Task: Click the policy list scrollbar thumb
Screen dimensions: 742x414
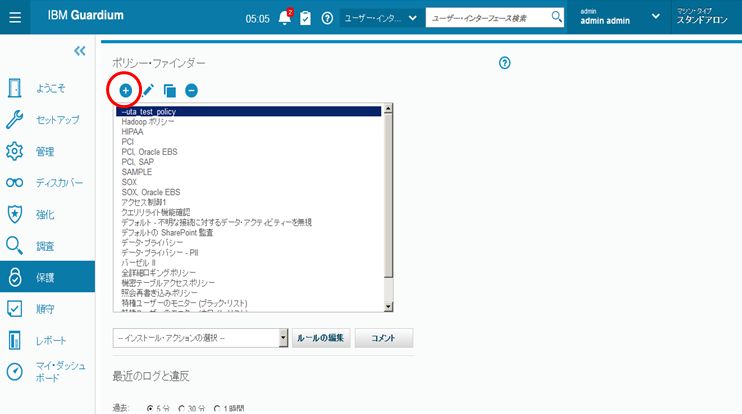Action: pos(388,196)
